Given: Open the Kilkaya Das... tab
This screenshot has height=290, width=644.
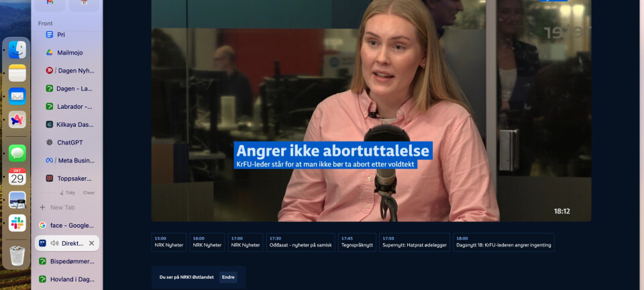Looking at the screenshot, I should (67, 124).
